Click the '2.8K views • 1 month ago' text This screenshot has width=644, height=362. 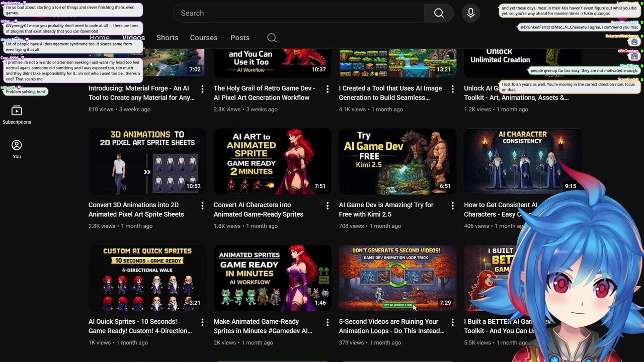(120, 226)
